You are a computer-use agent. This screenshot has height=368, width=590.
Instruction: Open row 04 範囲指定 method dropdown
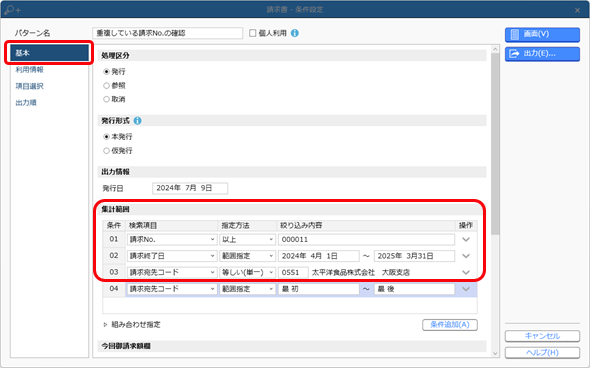[248, 289]
